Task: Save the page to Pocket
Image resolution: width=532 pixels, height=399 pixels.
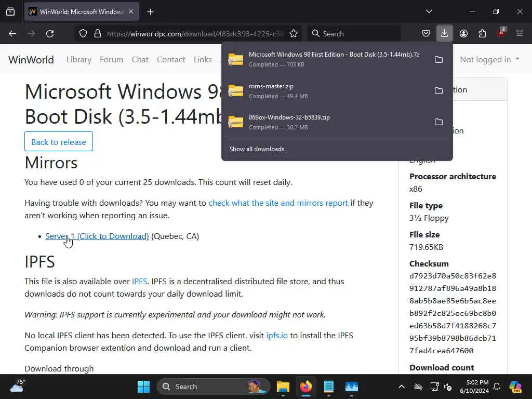Action: click(426, 34)
